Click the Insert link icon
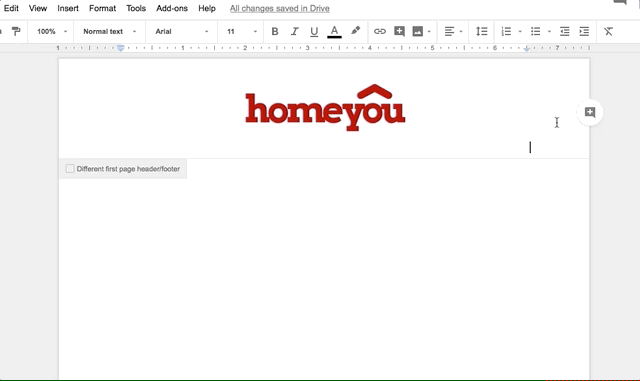This screenshot has width=640, height=381. 380,31
